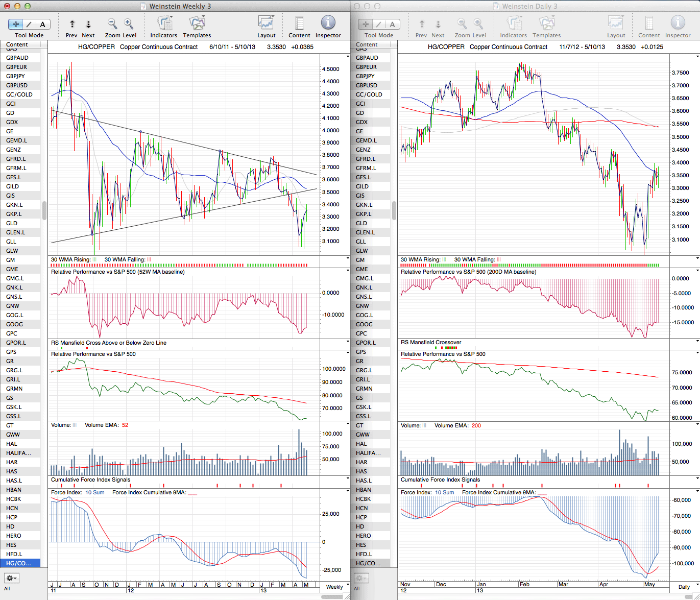This screenshot has width=700, height=600.
Task: Select the crosshair tool mode
Action: 16,25
